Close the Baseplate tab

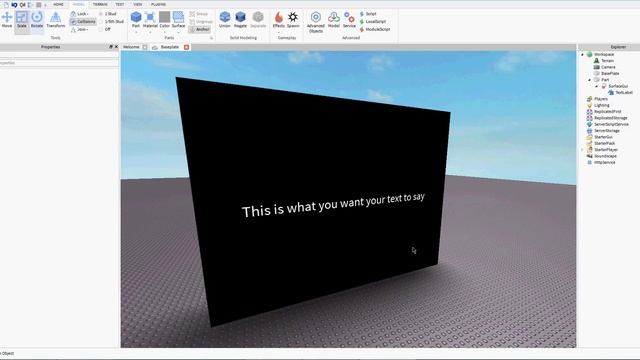point(187,47)
